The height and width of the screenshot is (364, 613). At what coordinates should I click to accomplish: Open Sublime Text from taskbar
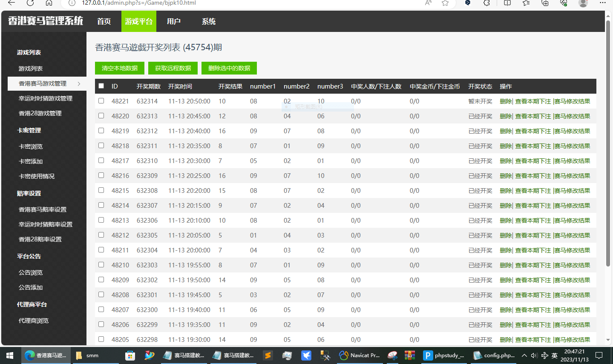(x=268, y=355)
